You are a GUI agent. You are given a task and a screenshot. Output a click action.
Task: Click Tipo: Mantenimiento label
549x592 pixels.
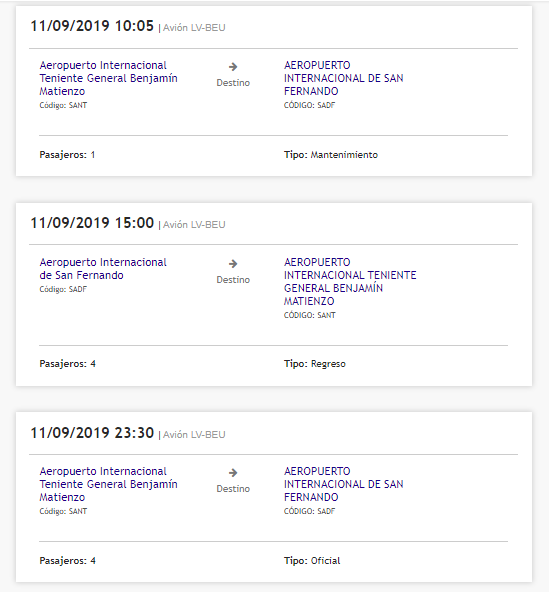point(331,155)
